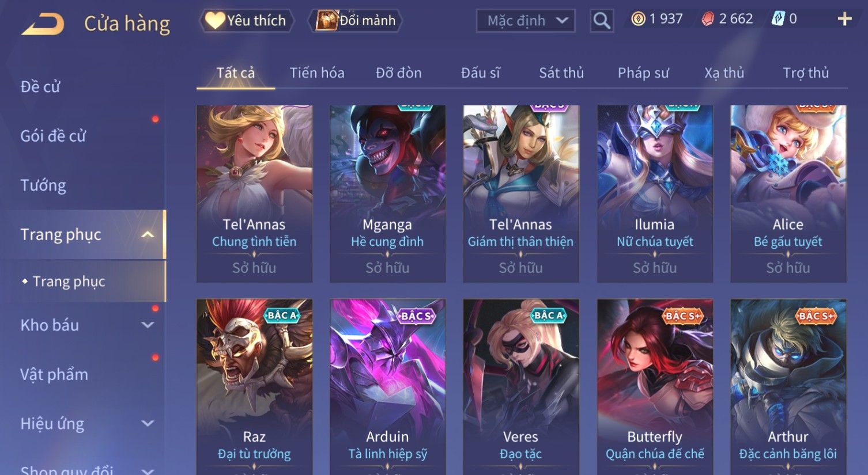This screenshot has width=868, height=475.
Task: Open Yêu thích heart favorites
Action: [x=246, y=21]
